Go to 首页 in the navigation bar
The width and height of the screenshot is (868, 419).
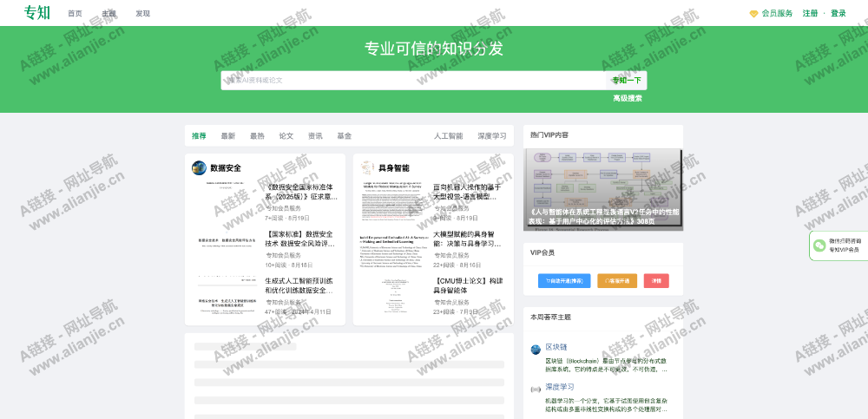coord(76,14)
